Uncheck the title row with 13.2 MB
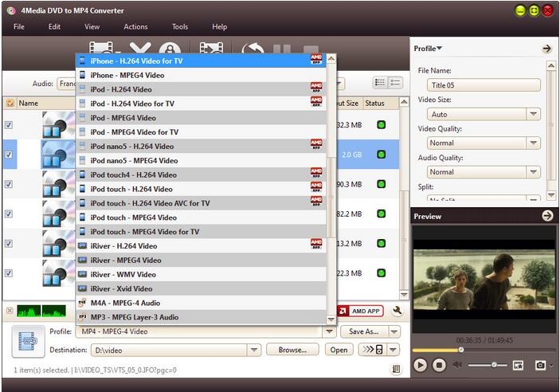The image size is (560, 392). 9,244
